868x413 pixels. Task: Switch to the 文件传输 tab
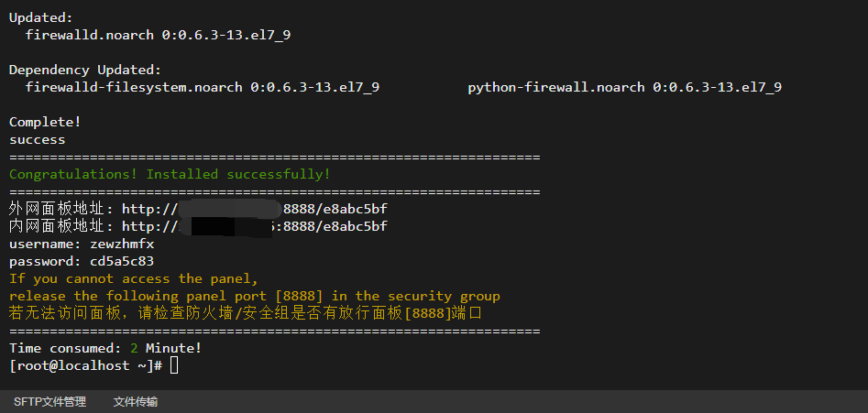(135, 402)
